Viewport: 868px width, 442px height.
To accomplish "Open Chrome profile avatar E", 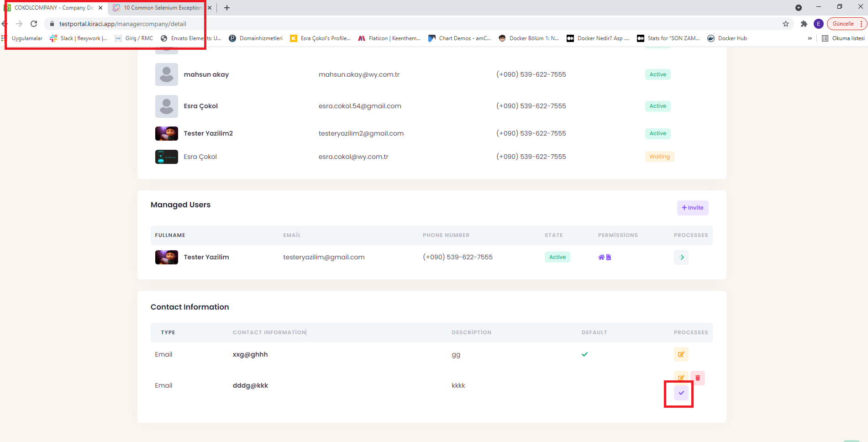I will [818, 24].
